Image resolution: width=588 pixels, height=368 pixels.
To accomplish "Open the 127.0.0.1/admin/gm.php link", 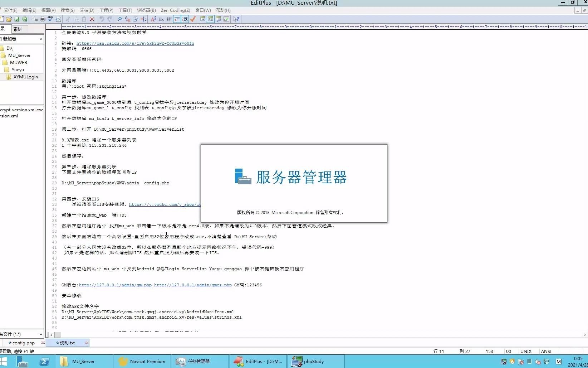I will tap(115, 285).
